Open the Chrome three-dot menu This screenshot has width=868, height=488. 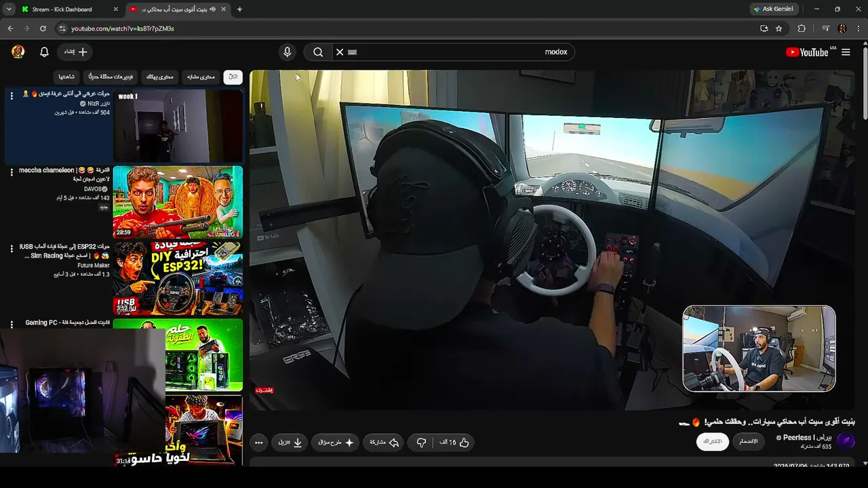click(858, 28)
